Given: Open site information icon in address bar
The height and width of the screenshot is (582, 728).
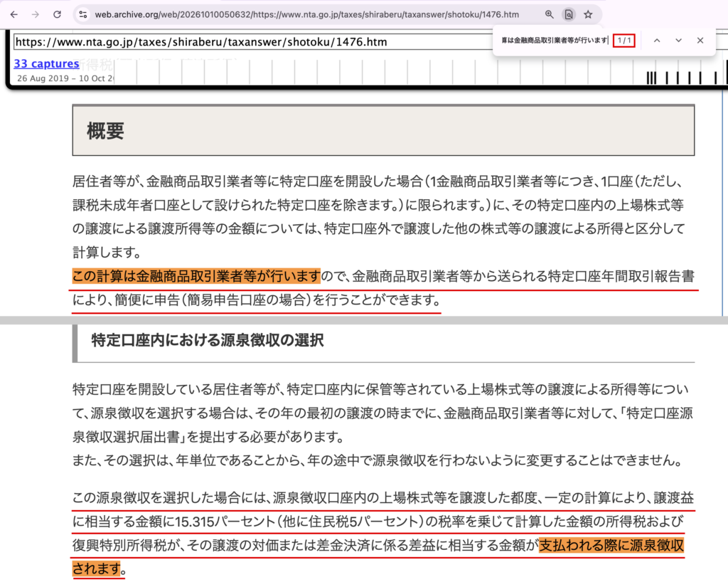Looking at the screenshot, I should pyautogui.click(x=83, y=14).
